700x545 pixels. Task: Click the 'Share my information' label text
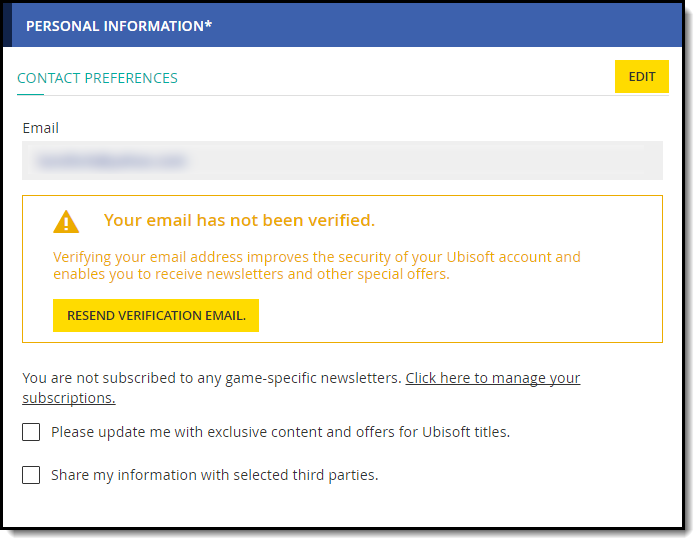coord(214,475)
